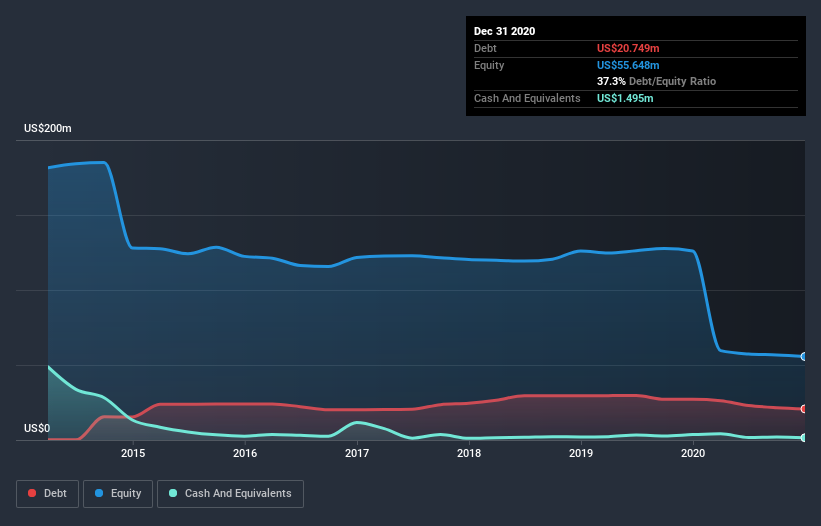This screenshot has width=821, height=526.
Task: Click the 2019 x-axis label
Action: click(x=581, y=453)
